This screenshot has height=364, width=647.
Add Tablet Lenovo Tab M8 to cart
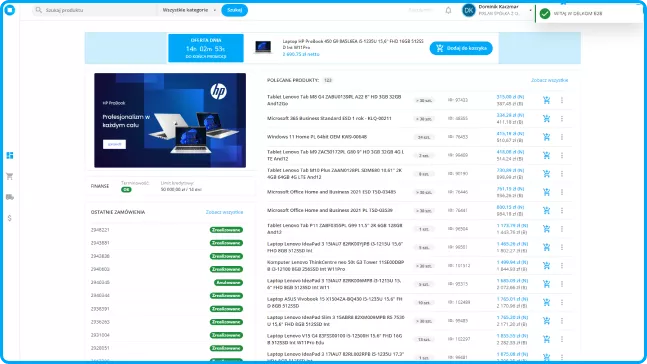click(x=546, y=100)
